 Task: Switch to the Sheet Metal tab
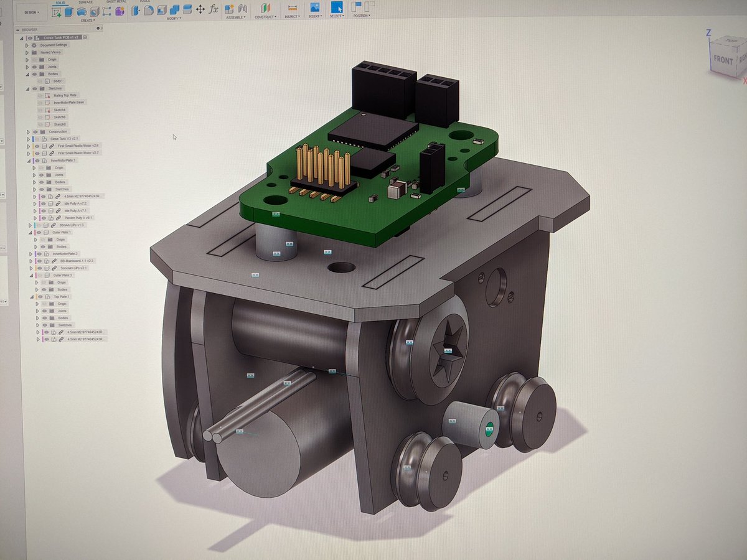(116, 1)
